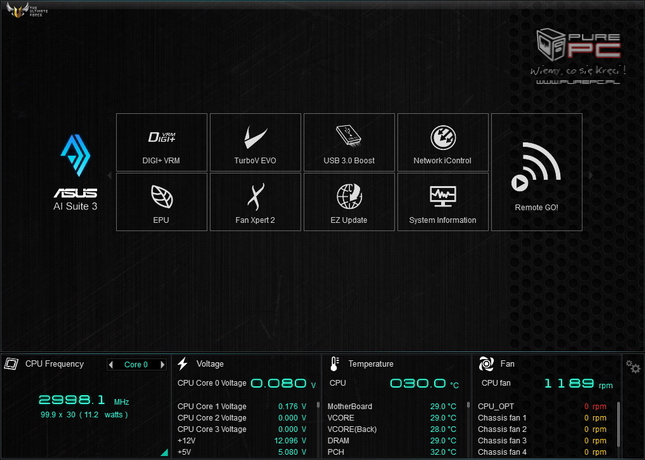Viewport: 645px width, 460px height.
Task: Open USB 3.0 Boost
Action: (x=349, y=142)
